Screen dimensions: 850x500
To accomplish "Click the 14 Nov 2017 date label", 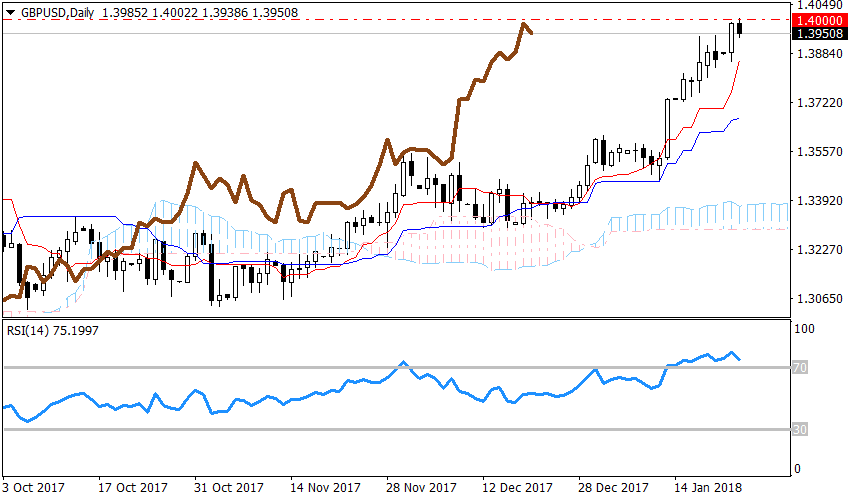I will 325,488.
